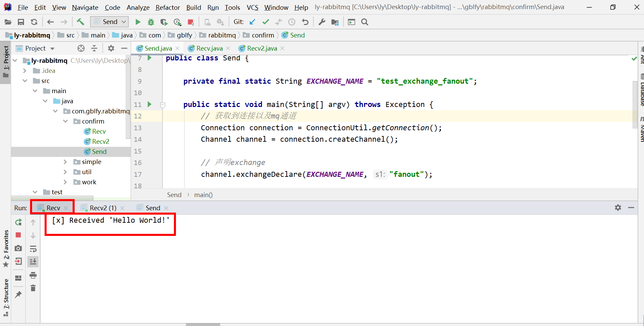
Task: Expand the util package
Action: (66, 172)
